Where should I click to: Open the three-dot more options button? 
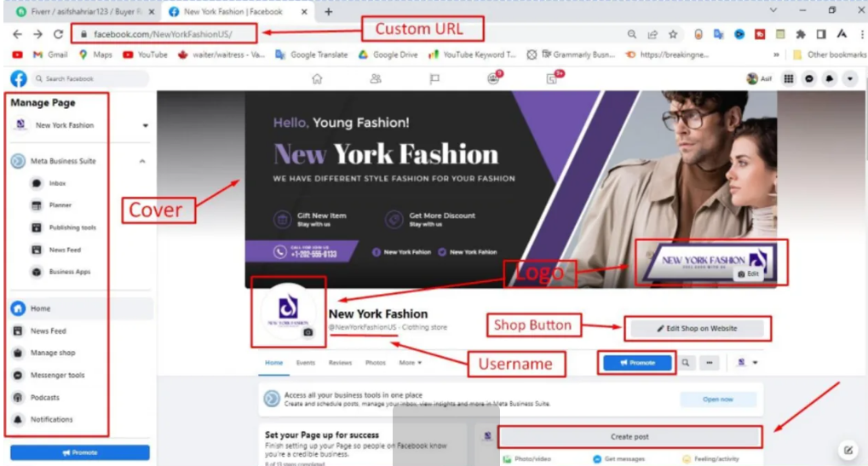[709, 363]
